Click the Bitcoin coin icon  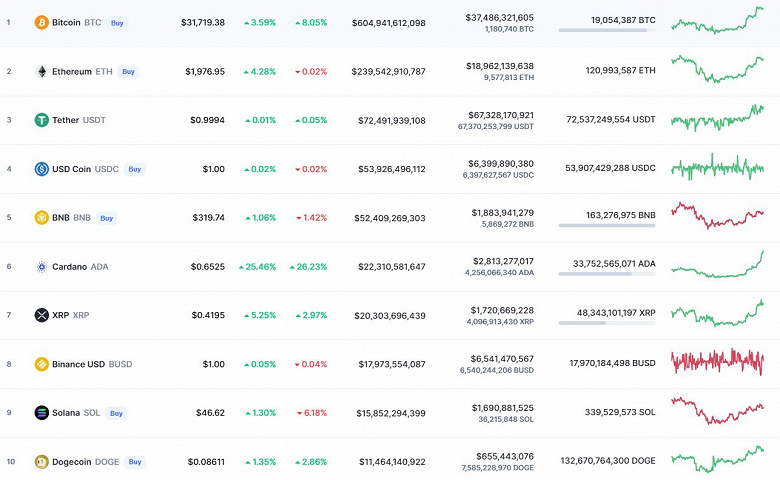(x=41, y=22)
